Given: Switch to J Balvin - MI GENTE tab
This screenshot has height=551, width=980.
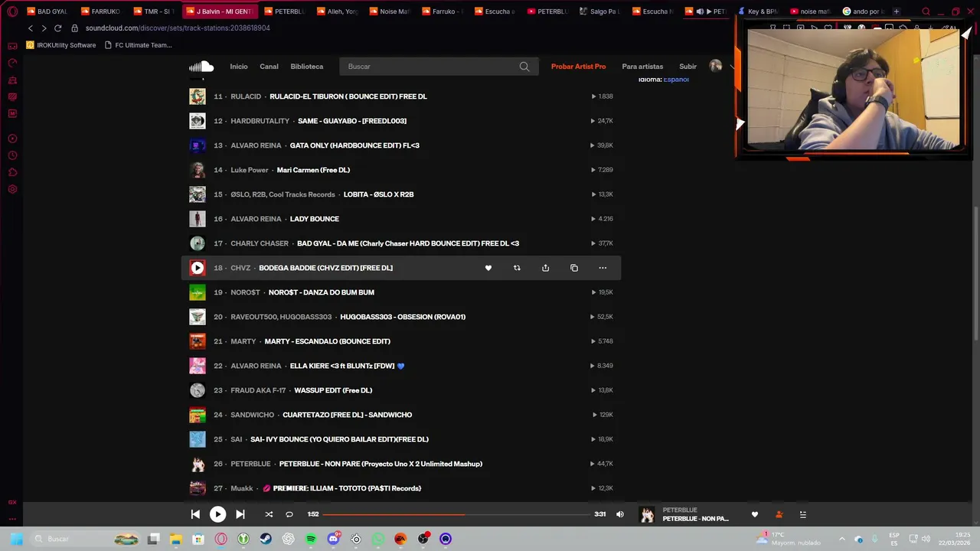Looking at the screenshot, I should click(220, 11).
